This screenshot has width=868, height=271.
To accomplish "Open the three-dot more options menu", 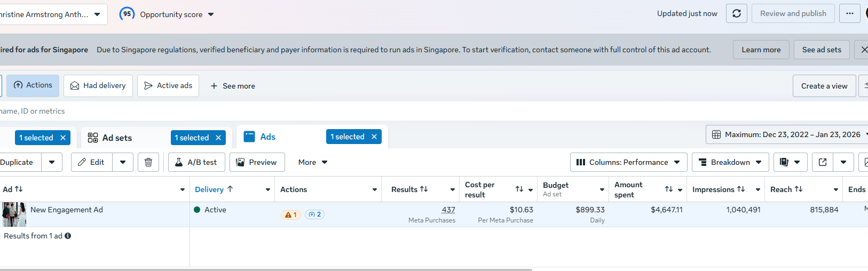I will [849, 14].
